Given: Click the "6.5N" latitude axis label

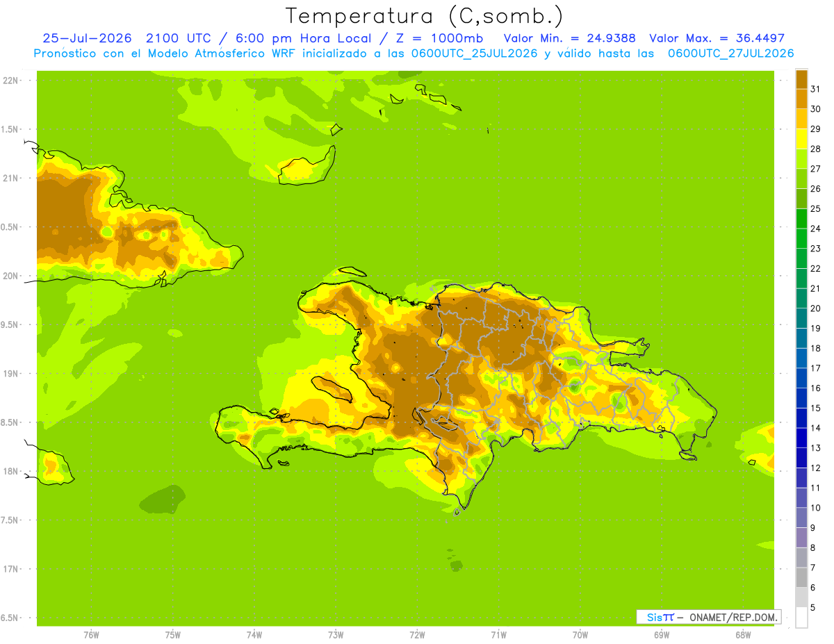Looking at the screenshot, I should [x=10, y=618].
